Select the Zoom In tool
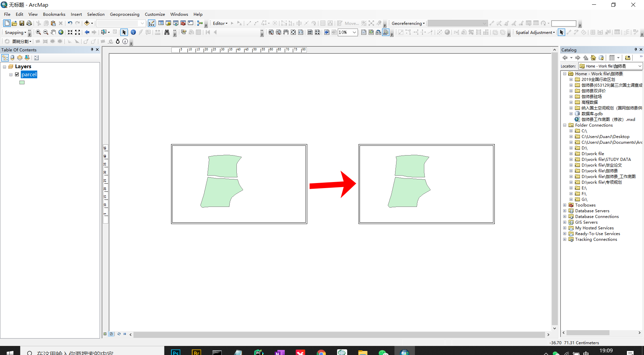The width and height of the screenshot is (644, 355). (38, 32)
